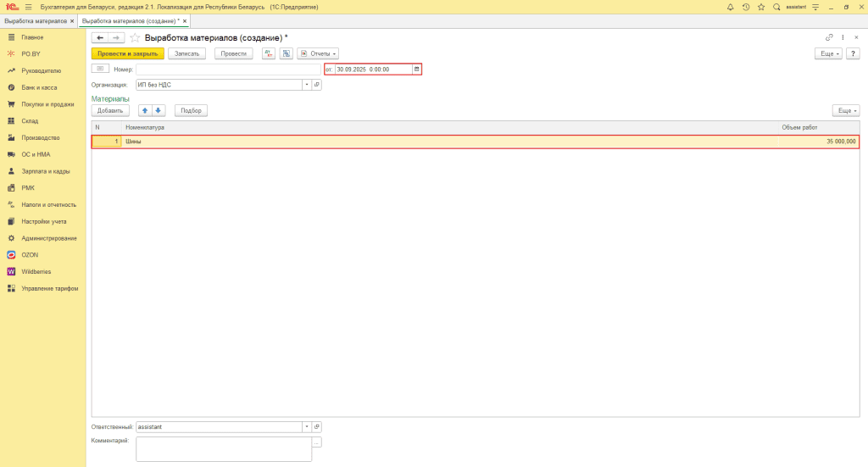
Task: Open the Организация record with open icon
Action: 317,85
